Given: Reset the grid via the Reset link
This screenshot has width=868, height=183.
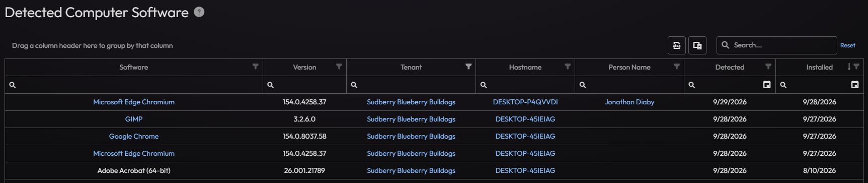Looking at the screenshot, I should pos(847,45).
